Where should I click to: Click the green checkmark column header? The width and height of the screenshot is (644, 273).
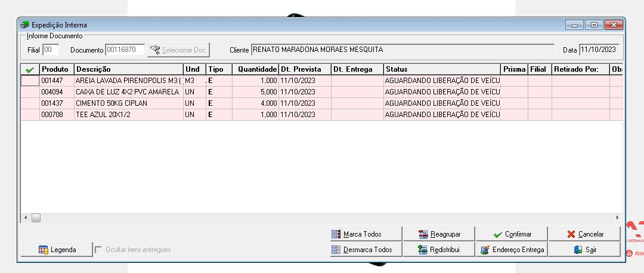30,69
